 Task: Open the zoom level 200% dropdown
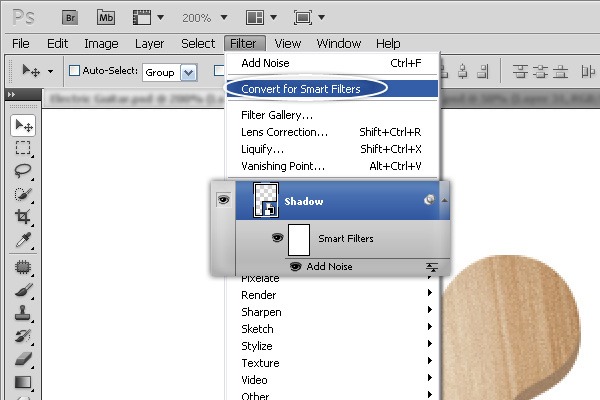[x=224, y=18]
